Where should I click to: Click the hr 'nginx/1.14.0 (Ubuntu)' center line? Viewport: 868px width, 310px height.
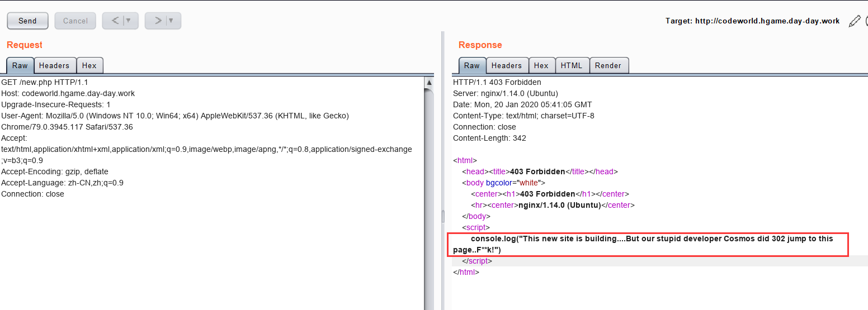coord(553,205)
